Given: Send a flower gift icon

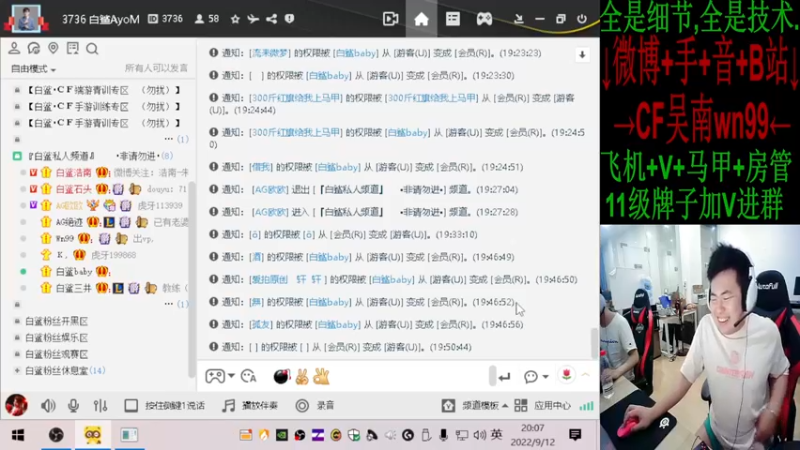Looking at the screenshot, I should pyautogui.click(x=566, y=376).
